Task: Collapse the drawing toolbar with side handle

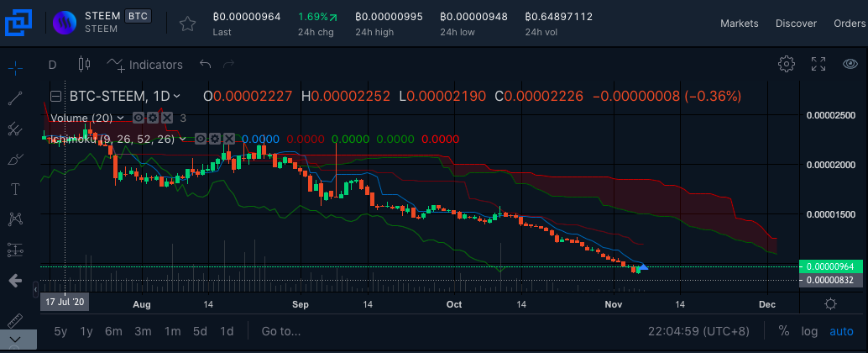Action: tap(37, 289)
